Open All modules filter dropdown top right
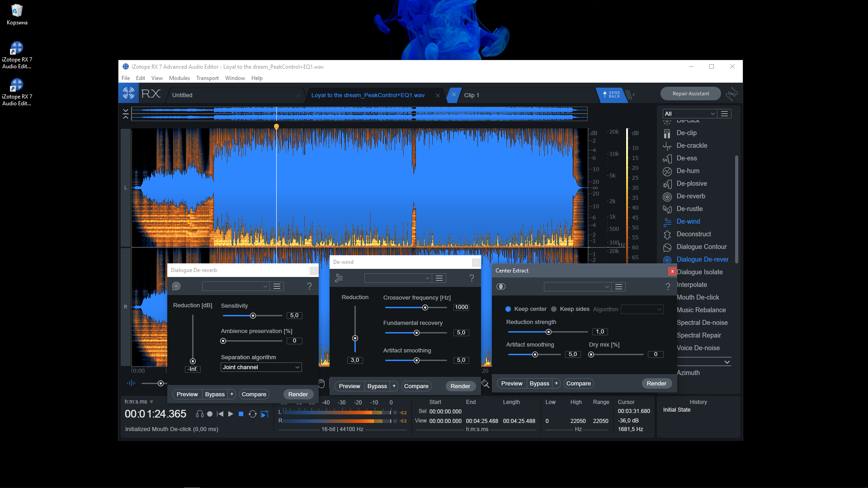The height and width of the screenshot is (488, 868). click(x=689, y=113)
